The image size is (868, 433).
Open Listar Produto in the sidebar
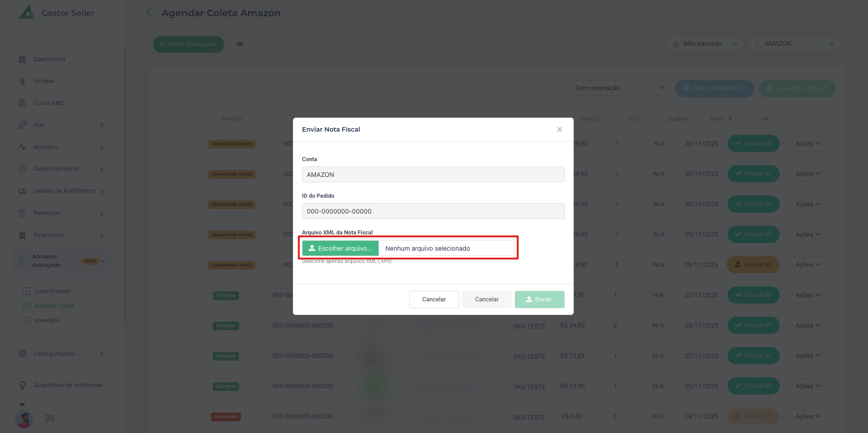point(53,291)
